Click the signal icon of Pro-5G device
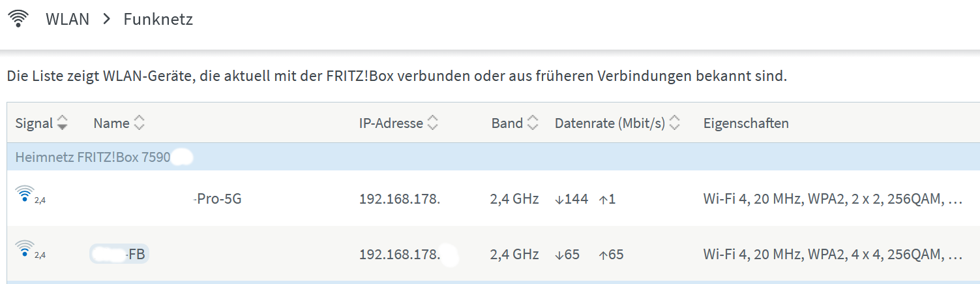The width and height of the screenshot is (980, 284). [25, 195]
